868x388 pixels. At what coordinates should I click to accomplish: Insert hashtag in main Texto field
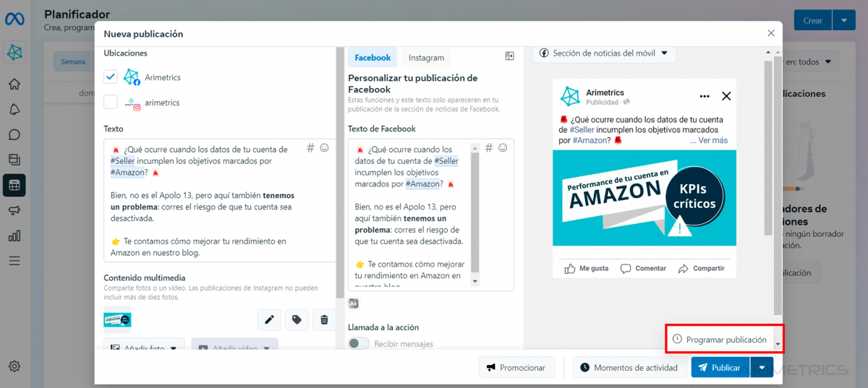click(x=310, y=147)
